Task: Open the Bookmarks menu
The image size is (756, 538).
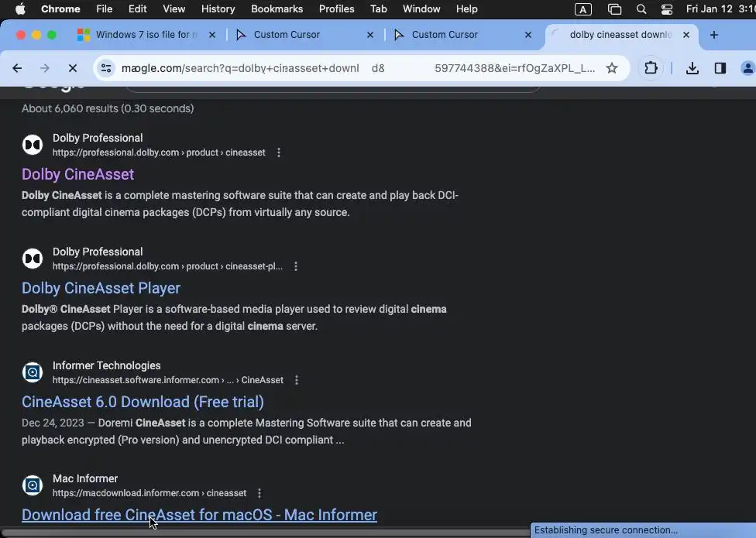Action: pos(277,9)
